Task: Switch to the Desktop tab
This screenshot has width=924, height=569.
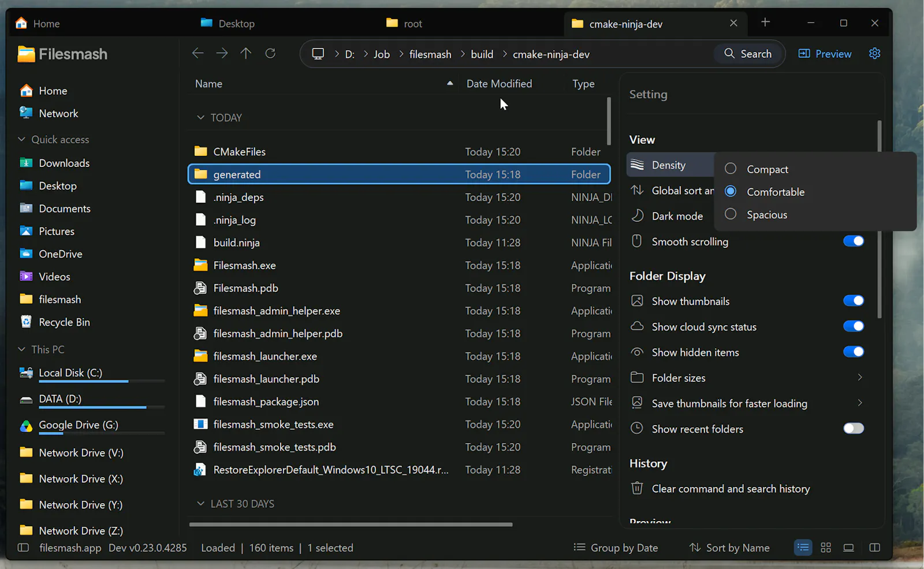Action: click(228, 23)
